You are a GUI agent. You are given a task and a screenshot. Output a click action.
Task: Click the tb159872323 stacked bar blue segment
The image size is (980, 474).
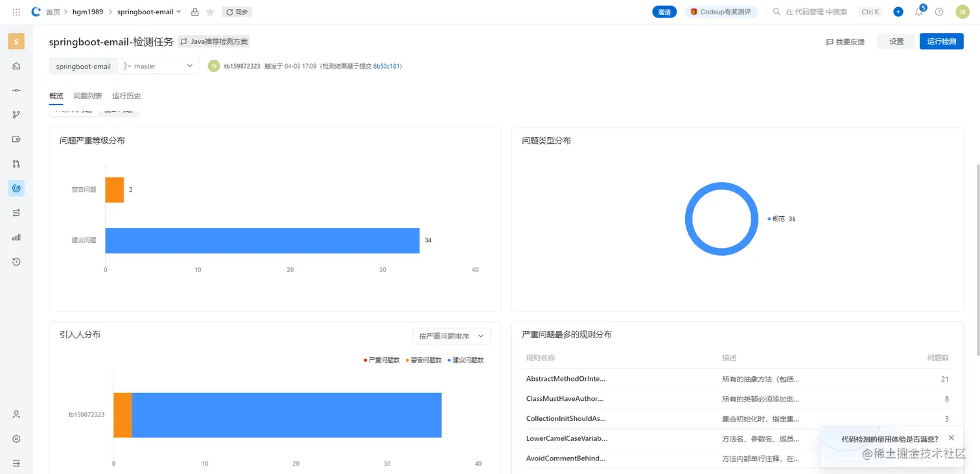coord(286,415)
